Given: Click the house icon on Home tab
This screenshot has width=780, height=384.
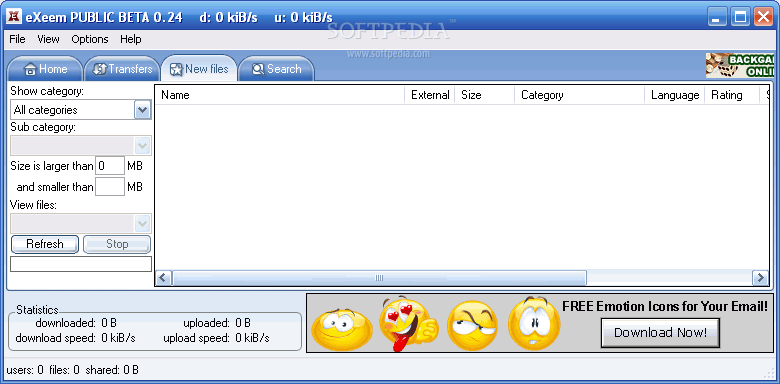Looking at the screenshot, I should 30,69.
